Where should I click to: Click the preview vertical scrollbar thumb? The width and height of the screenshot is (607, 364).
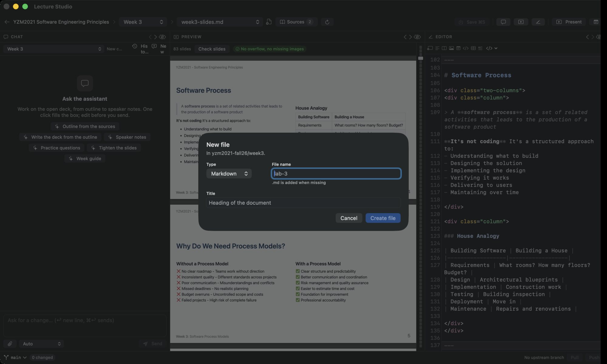(420, 58)
